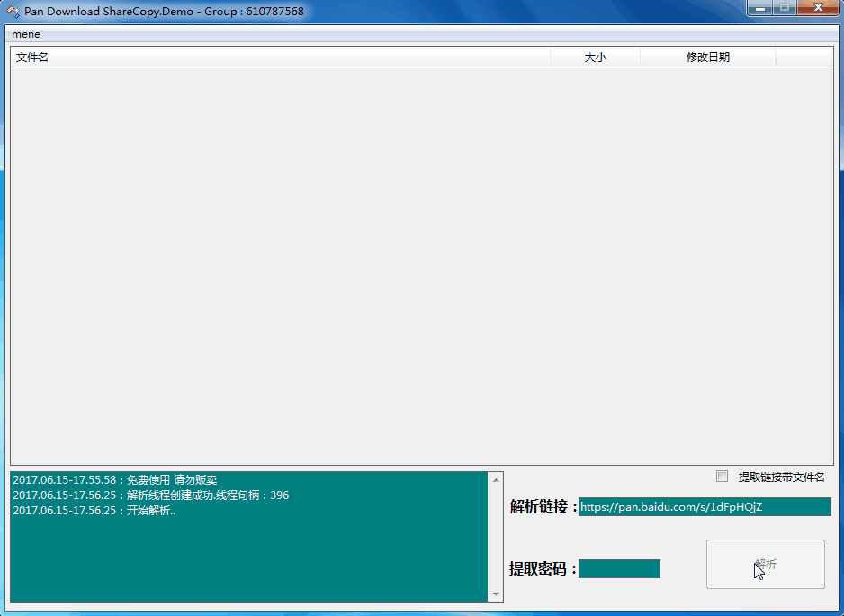Viewport: 844px width, 616px height.
Task: Select the 免费使用 请勿贩卖 log line
Action: (x=115, y=480)
